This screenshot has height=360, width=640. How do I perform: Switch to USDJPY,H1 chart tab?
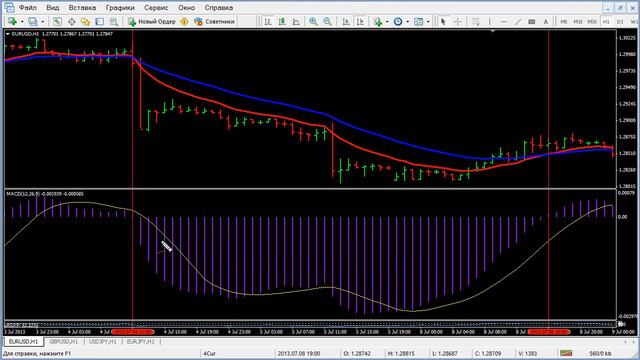(102, 342)
